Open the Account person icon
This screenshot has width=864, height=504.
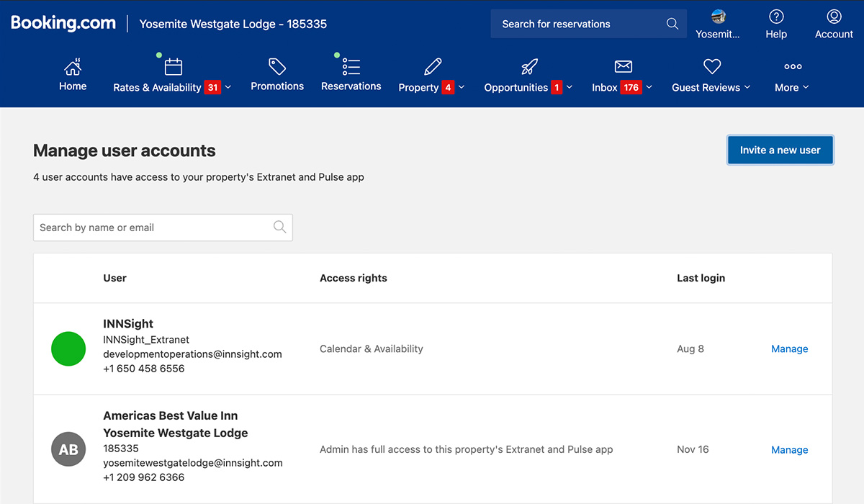[834, 17]
